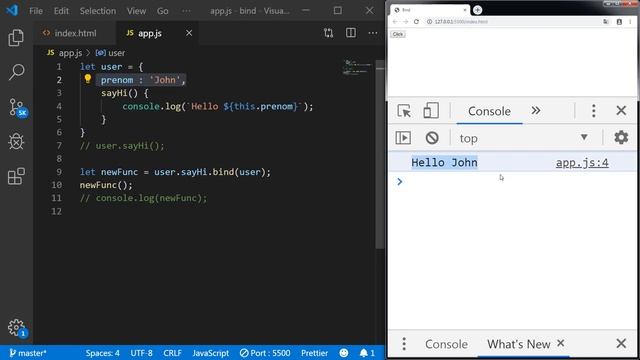Open the Selection menu
Image resolution: width=640 pixels, height=360 pixels.
[x=98, y=11]
